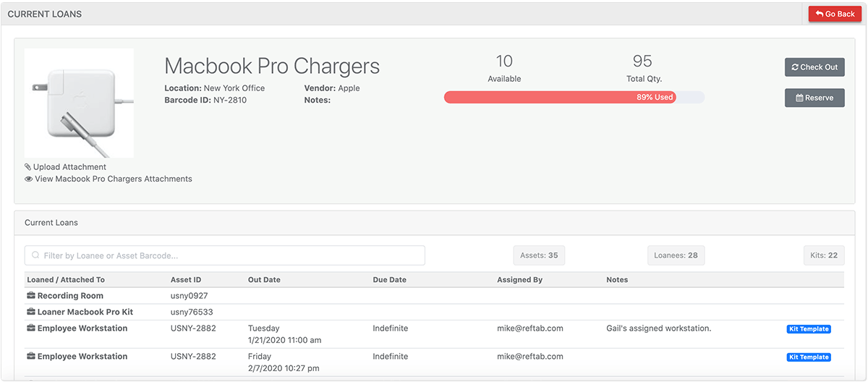Focus the Filter by Loanee or Asset Barcode field
The height and width of the screenshot is (382, 868).
tap(225, 255)
